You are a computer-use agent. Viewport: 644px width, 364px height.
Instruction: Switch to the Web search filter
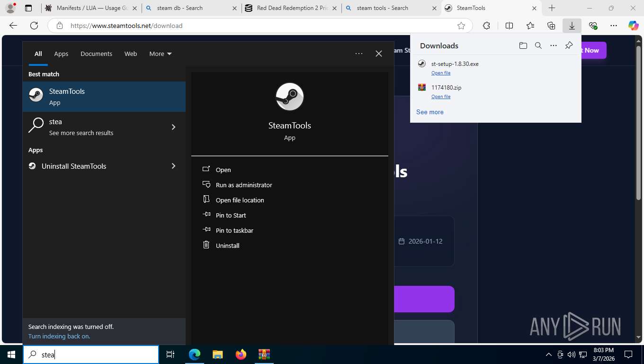point(131,54)
